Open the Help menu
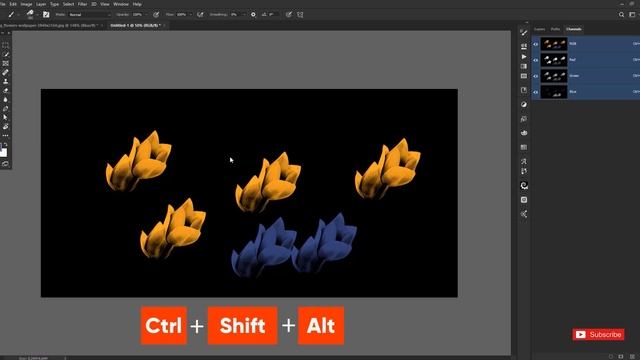This screenshot has width=640, height=360. coord(137,4)
